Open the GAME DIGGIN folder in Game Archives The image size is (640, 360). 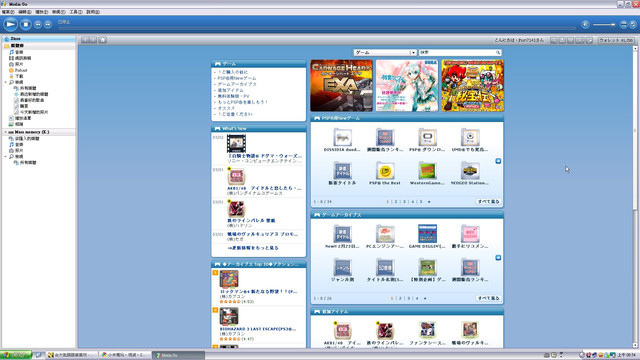pos(427,234)
